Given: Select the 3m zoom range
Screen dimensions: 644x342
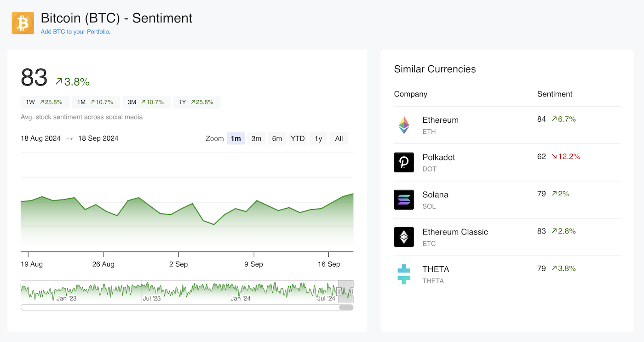Looking at the screenshot, I should pyautogui.click(x=256, y=138).
